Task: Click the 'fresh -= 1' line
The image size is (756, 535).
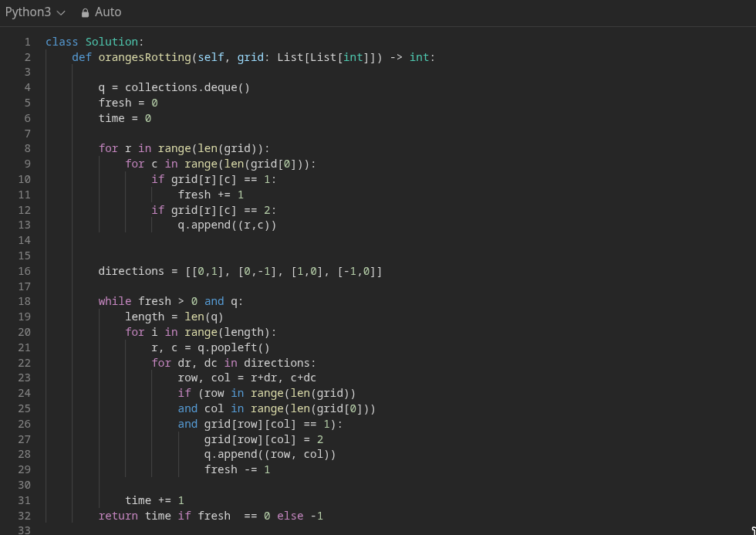Action: point(238,470)
